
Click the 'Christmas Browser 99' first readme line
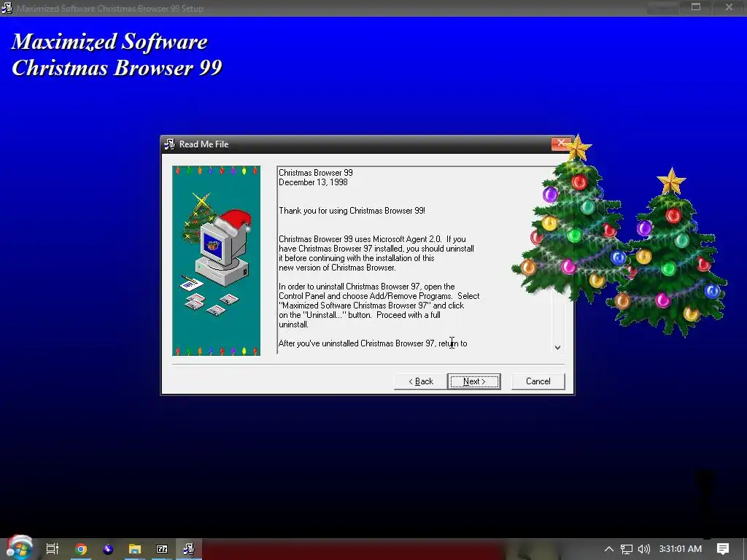tap(315, 173)
